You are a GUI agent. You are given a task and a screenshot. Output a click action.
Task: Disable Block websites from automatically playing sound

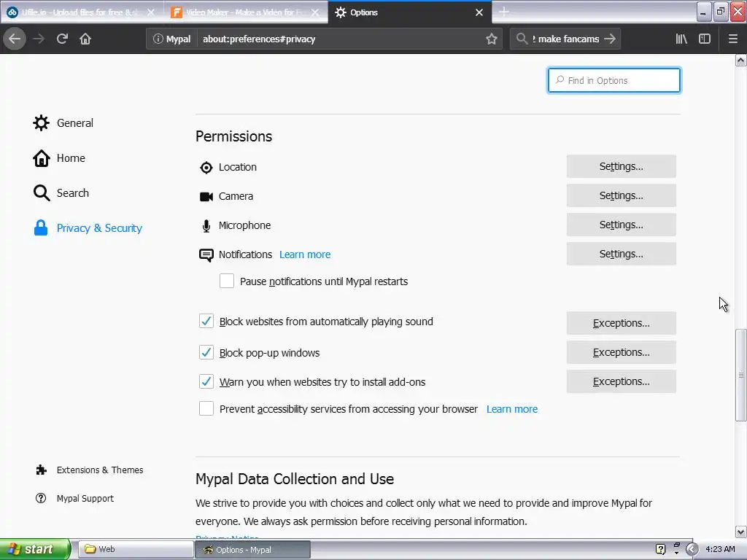coord(206,322)
